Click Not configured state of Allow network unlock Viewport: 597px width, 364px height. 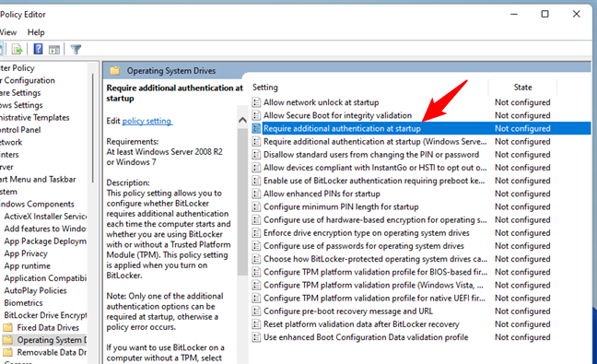point(522,102)
